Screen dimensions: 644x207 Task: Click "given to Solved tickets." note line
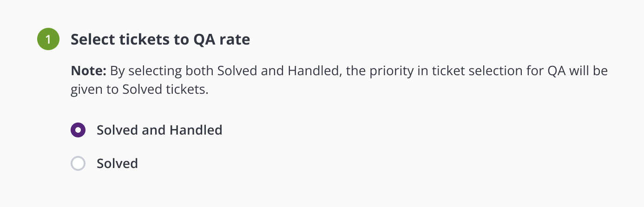point(139,90)
